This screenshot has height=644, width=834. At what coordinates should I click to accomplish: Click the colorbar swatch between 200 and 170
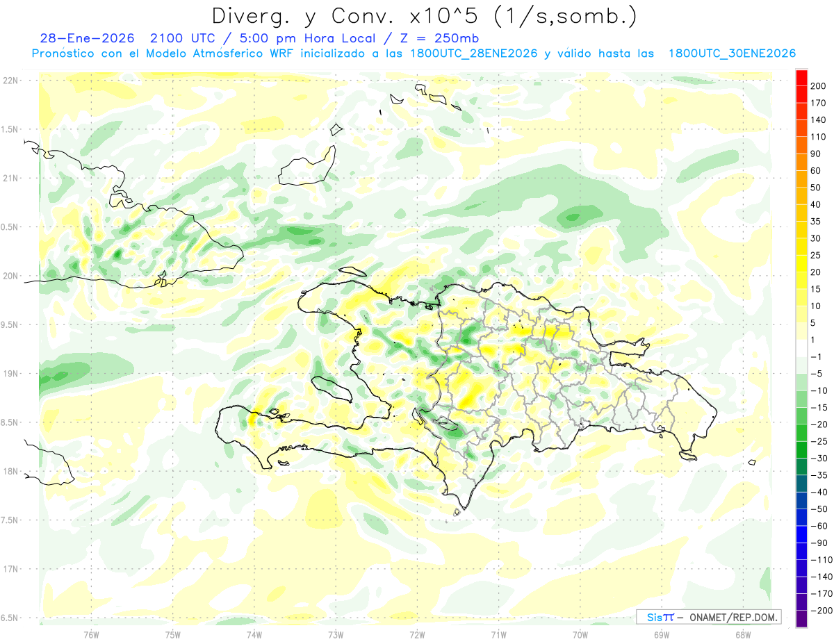coord(801,94)
